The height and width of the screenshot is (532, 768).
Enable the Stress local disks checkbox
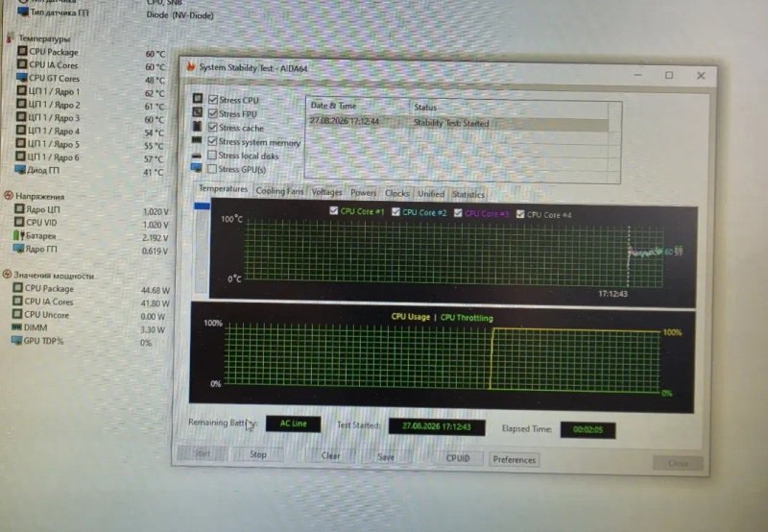(212, 155)
